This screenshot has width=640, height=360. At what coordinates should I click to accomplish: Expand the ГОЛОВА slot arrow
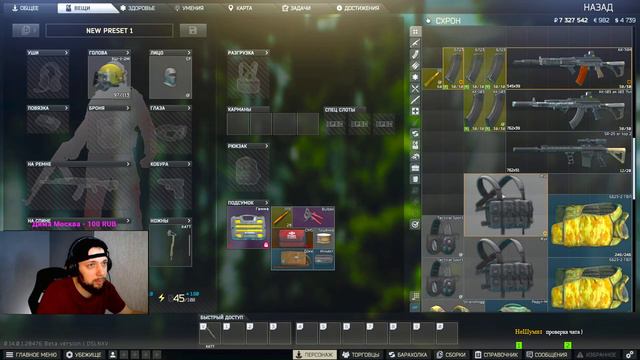click(127, 53)
